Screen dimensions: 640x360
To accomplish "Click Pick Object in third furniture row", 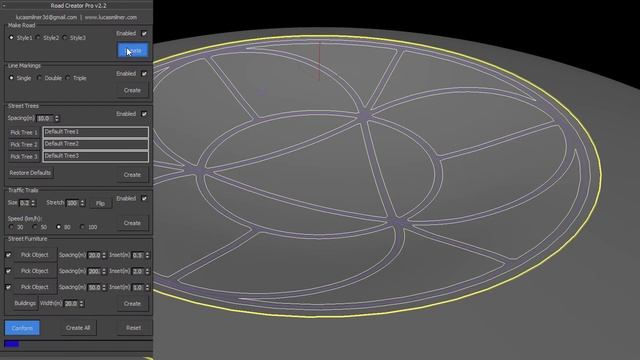I will 35,287.
